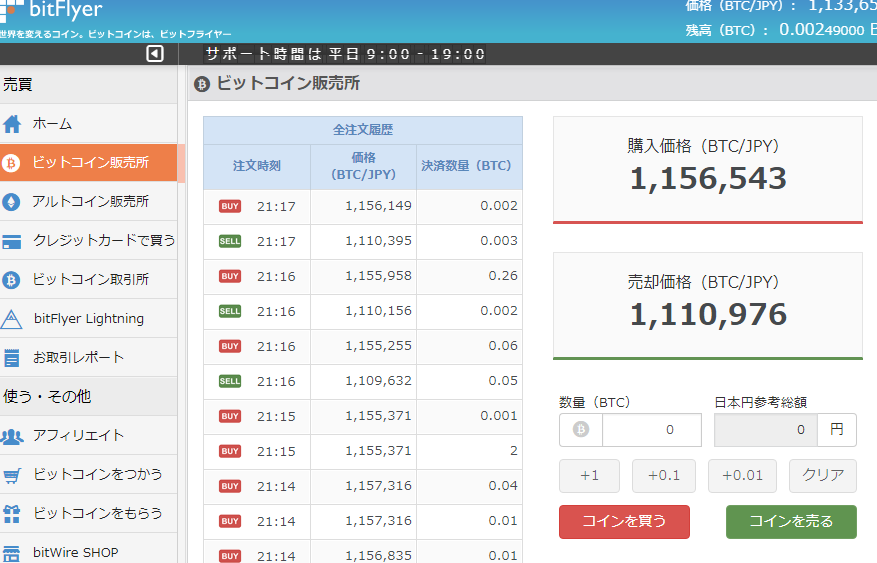Go to クレジットカードで買う

pyautogui.click(x=88, y=241)
